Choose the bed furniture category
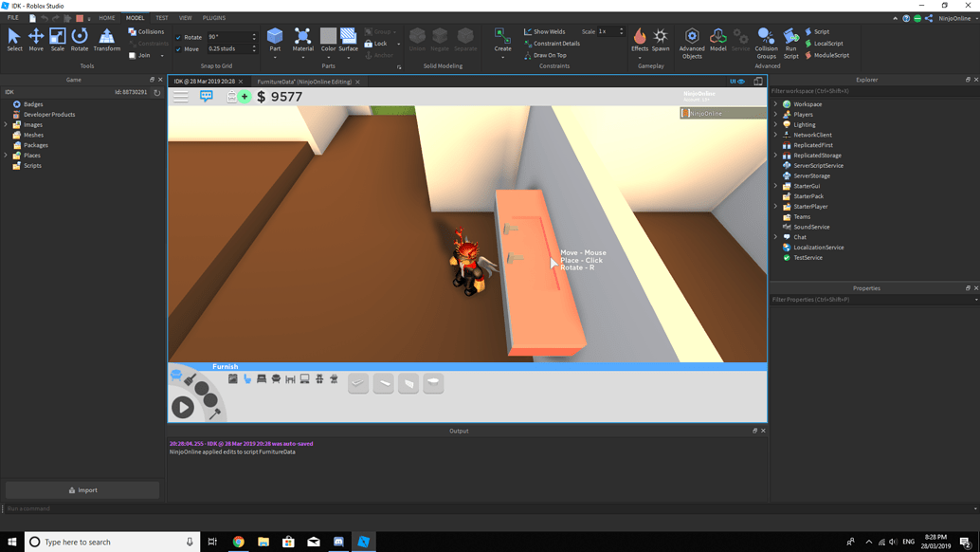Screen dimensions: 980x552 [262, 378]
